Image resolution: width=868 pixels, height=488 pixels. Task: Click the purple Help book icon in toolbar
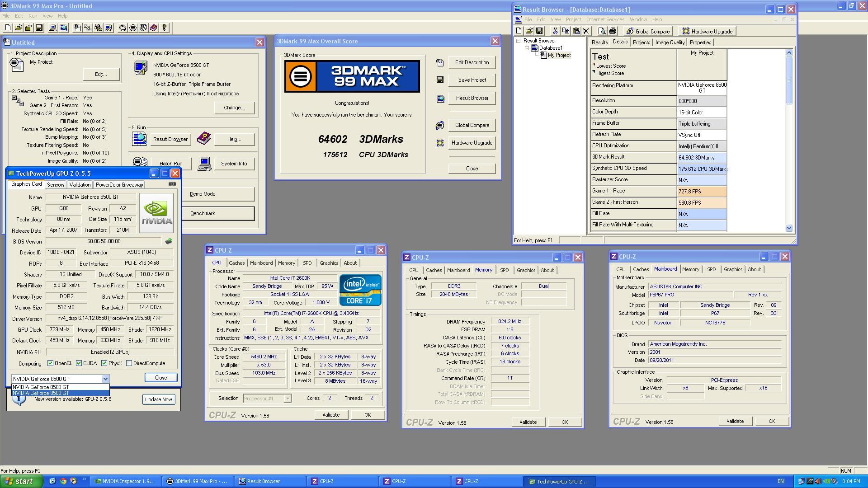[154, 28]
